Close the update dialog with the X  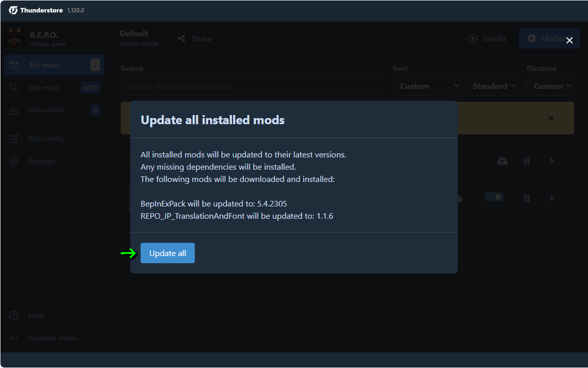tap(569, 40)
